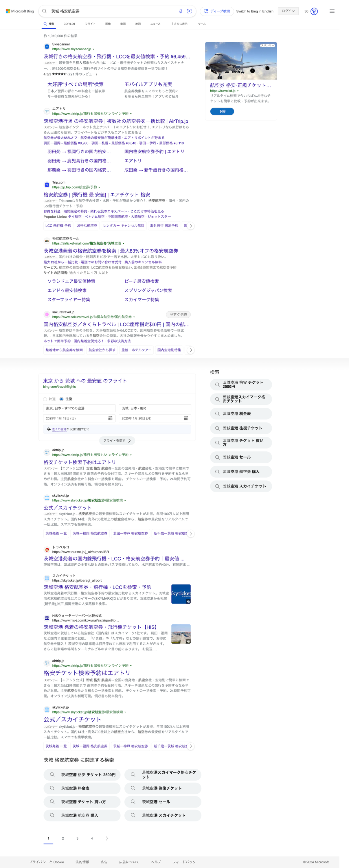349x868 pixels.
Task: Click the HIS Ibaraki airport photo thumbnail
Action: pyautogui.click(x=181, y=634)
